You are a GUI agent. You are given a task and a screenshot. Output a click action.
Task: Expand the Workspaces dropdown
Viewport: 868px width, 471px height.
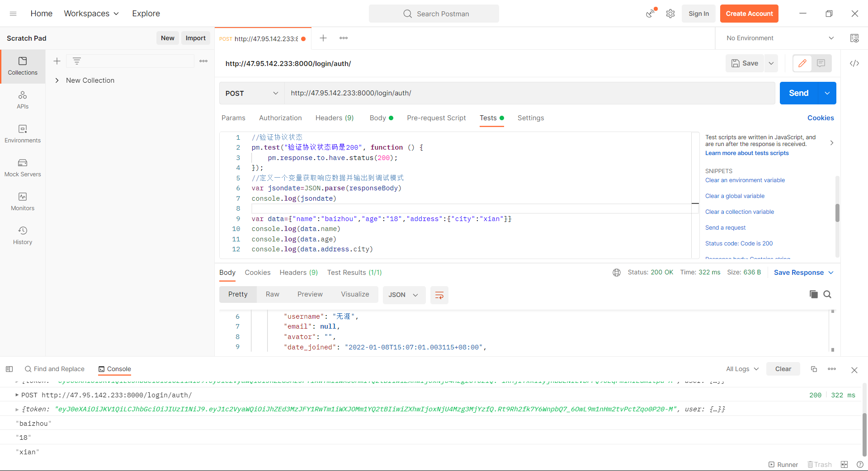pyautogui.click(x=91, y=14)
